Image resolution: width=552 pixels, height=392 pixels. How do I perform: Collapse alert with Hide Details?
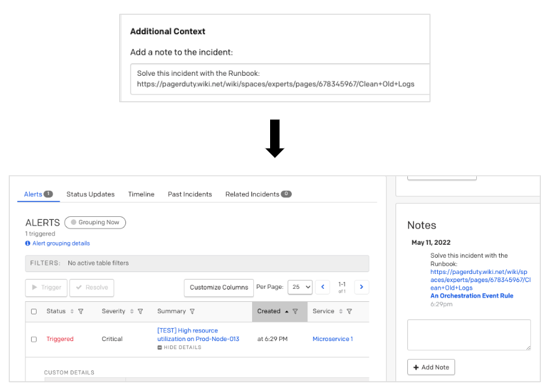coord(179,347)
